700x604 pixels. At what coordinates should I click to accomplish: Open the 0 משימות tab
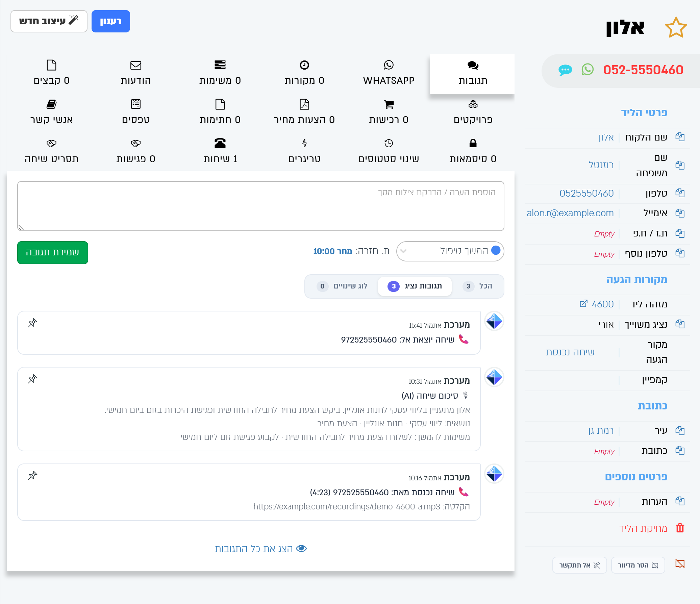[x=220, y=73]
